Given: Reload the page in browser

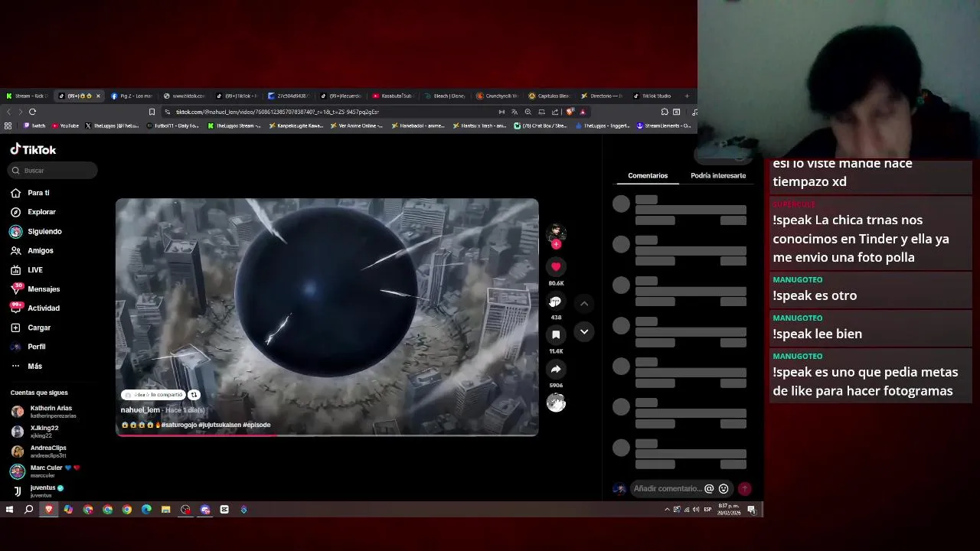Looking at the screenshot, I should tap(32, 112).
